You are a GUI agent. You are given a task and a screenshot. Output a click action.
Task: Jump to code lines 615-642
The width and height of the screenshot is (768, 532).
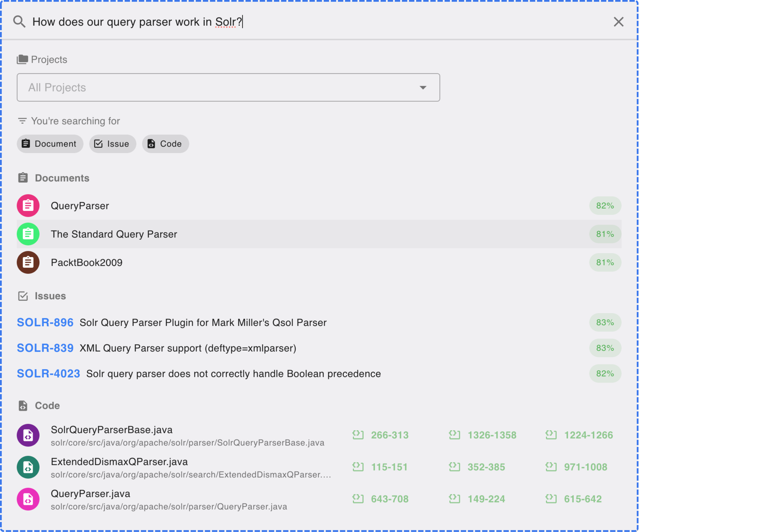click(583, 499)
